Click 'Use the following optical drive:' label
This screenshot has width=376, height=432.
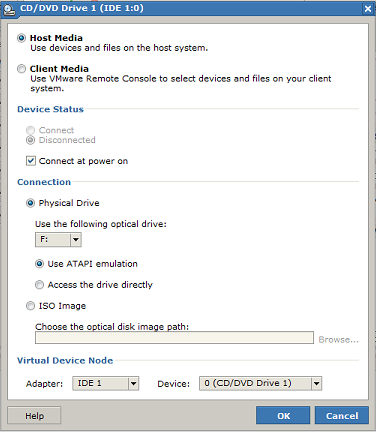tap(101, 224)
